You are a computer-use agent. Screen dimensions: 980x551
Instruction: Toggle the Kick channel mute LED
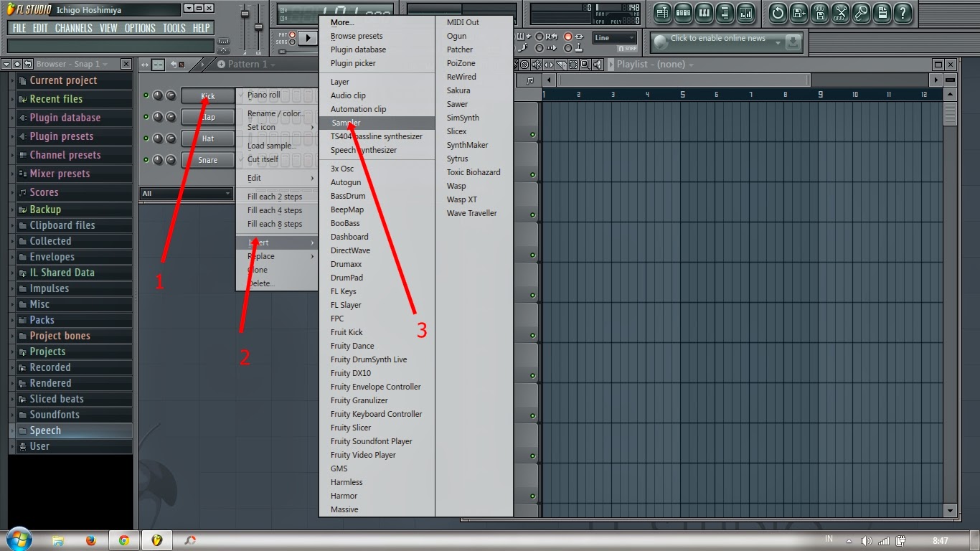coord(146,95)
